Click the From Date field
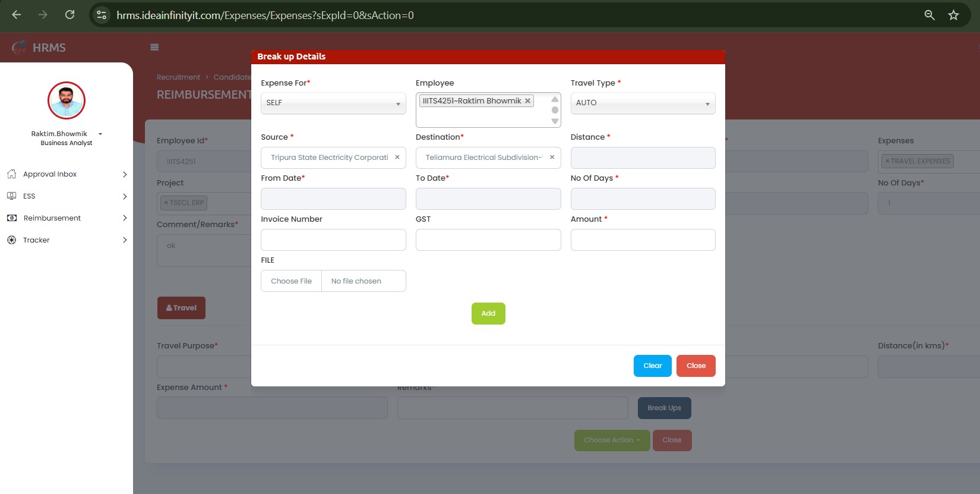This screenshot has height=494, width=980. (x=333, y=199)
